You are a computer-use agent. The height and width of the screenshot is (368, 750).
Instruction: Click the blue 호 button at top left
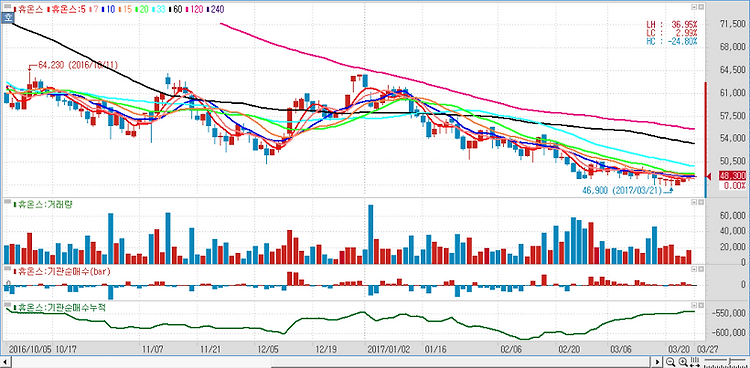click(8, 18)
